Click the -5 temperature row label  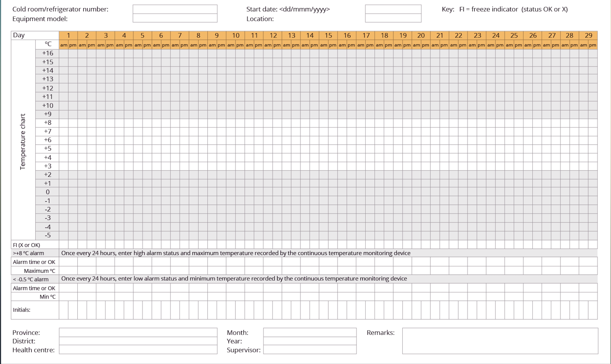coord(48,235)
